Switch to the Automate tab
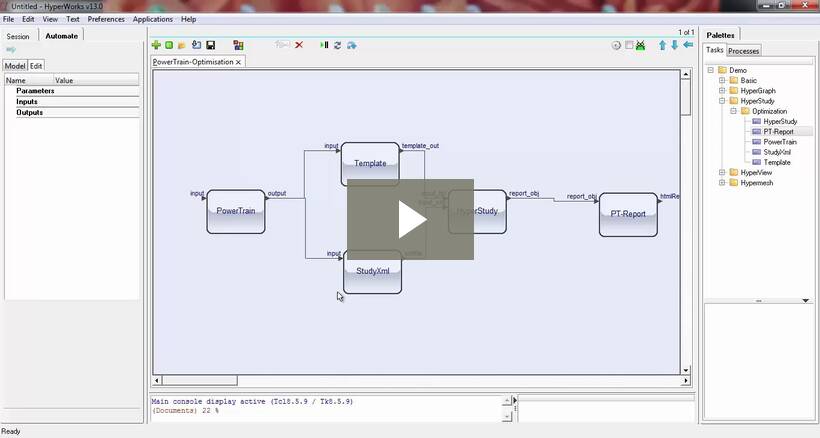Screen dimensions: 820x438 click(x=62, y=36)
